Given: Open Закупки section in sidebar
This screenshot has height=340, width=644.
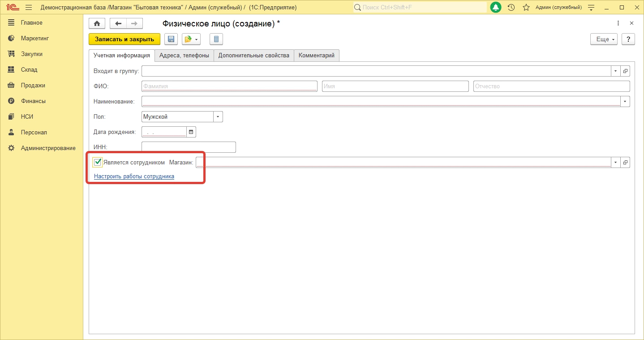Looking at the screenshot, I should [32, 54].
